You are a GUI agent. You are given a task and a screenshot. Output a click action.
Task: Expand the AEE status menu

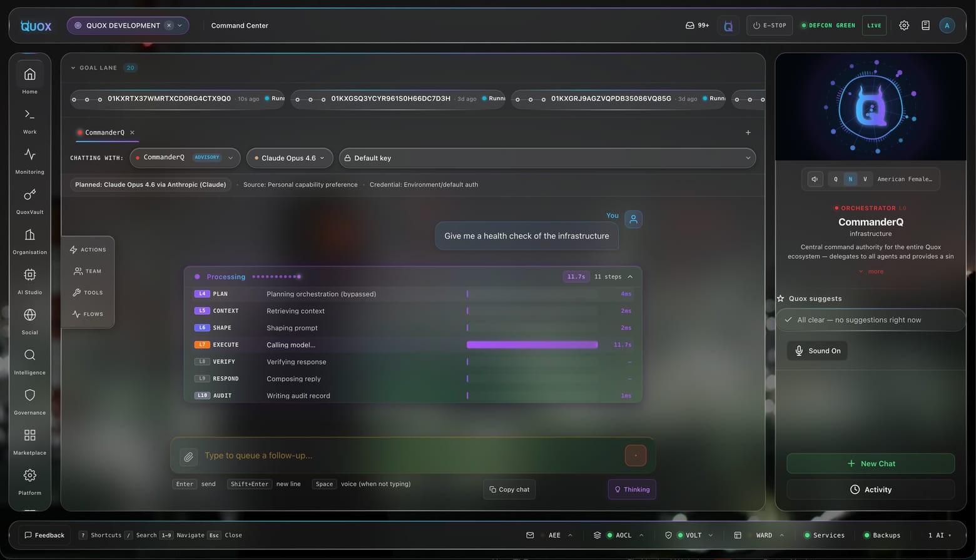click(570, 536)
